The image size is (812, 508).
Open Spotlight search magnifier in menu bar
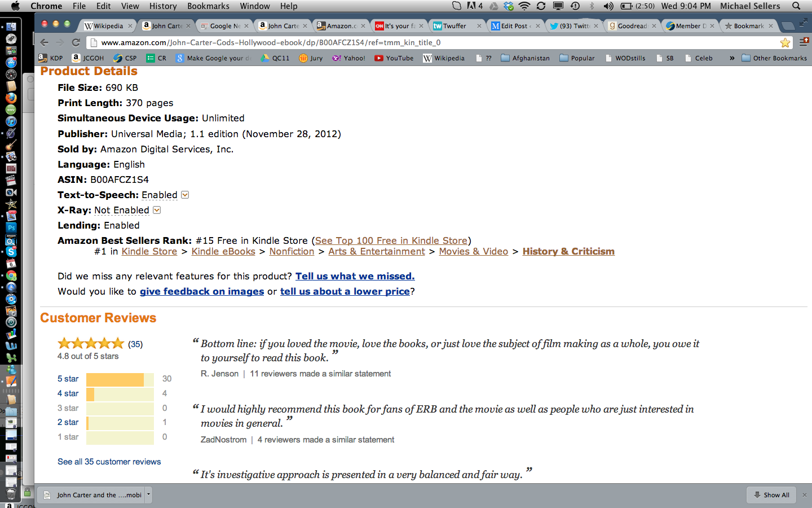pyautogui.click(x=796, y=6)
